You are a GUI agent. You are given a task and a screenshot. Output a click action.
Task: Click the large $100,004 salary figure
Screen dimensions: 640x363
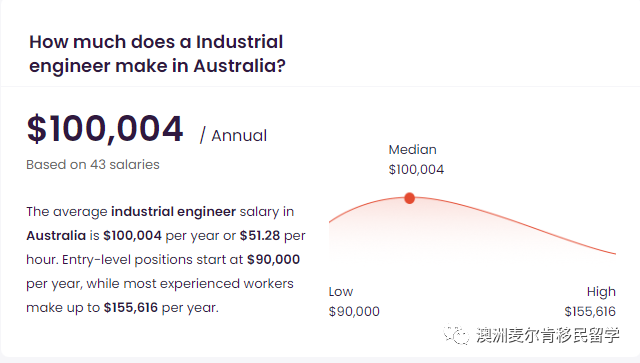[x=105, y=129]
